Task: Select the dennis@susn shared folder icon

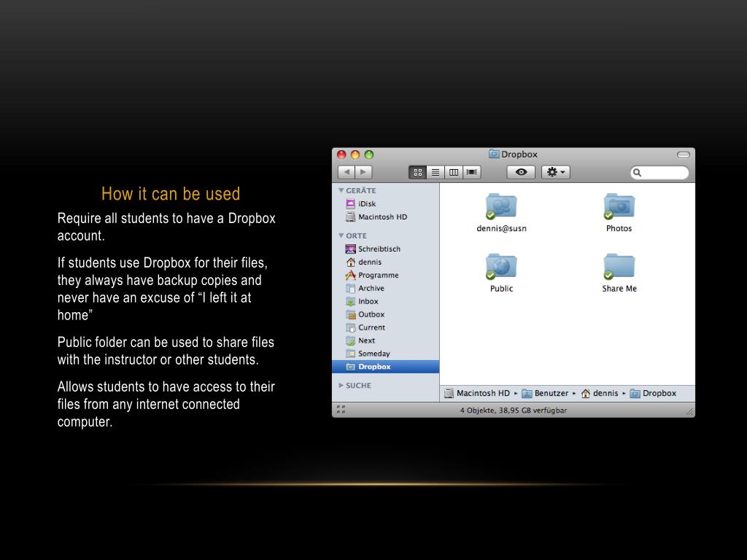Action: pos(501,206)
